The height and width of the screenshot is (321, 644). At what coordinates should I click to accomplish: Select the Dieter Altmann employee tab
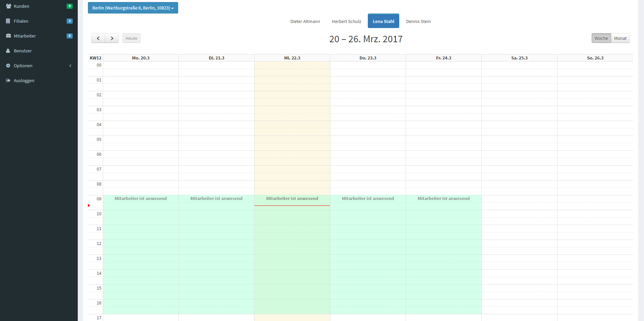(305, 21)
